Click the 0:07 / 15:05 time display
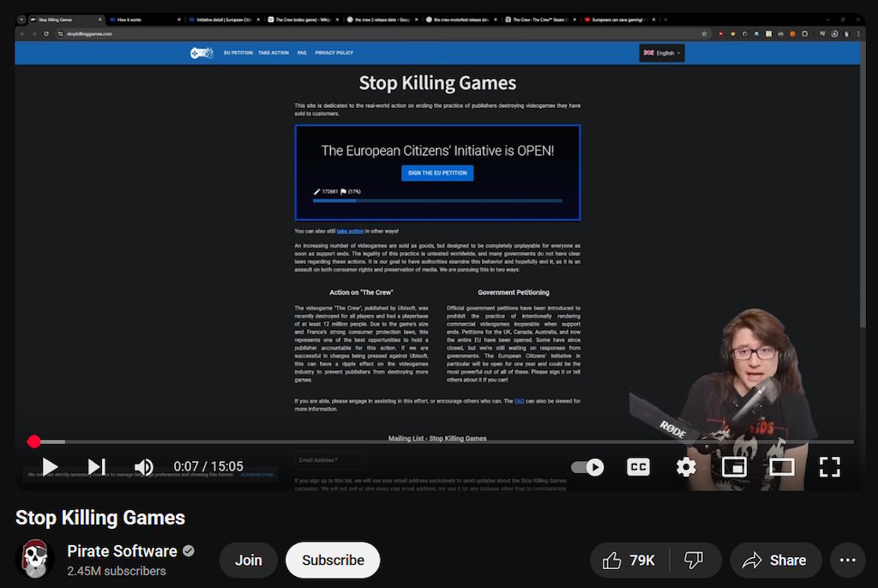 click(208, 466)
